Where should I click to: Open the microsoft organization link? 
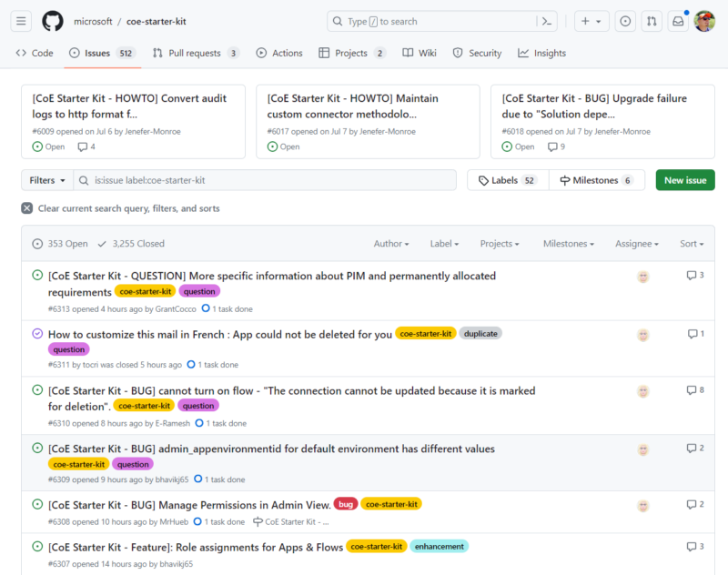[x=93, y=21]
